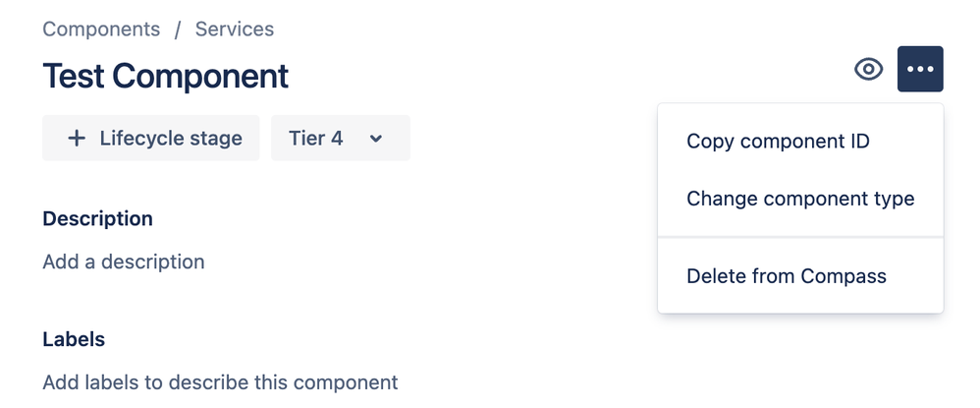This screenshot has height=408, width=980.
Task: Toggle the eye watch icon for this component
Action: click(x=869, y=69)
